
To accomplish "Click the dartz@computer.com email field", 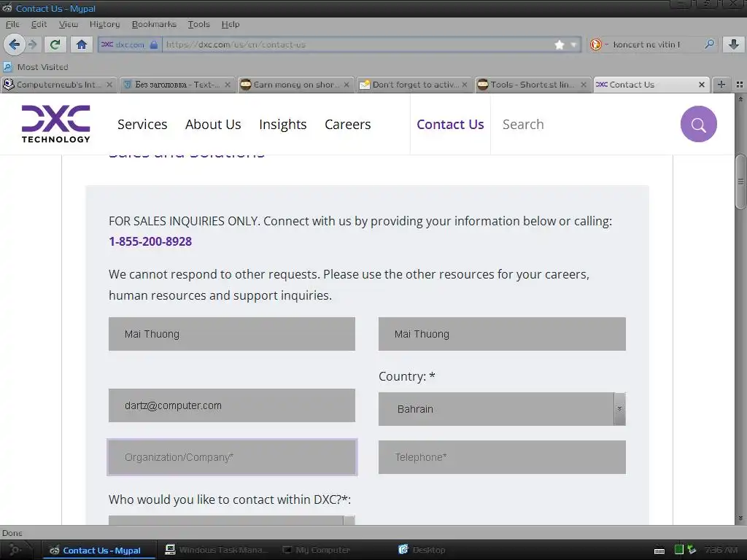I will pos(231,405).
